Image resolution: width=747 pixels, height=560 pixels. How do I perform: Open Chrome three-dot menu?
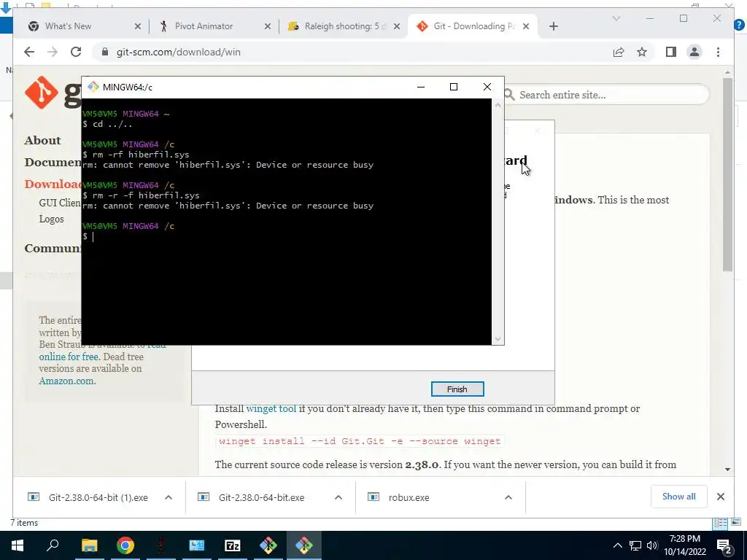coord(718,52)
